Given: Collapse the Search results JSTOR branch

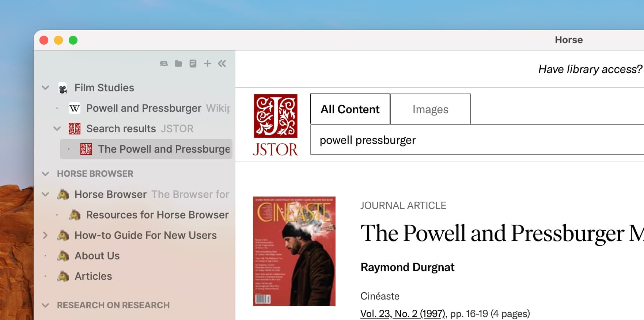Looking at the screenshot, I should 57,129.
